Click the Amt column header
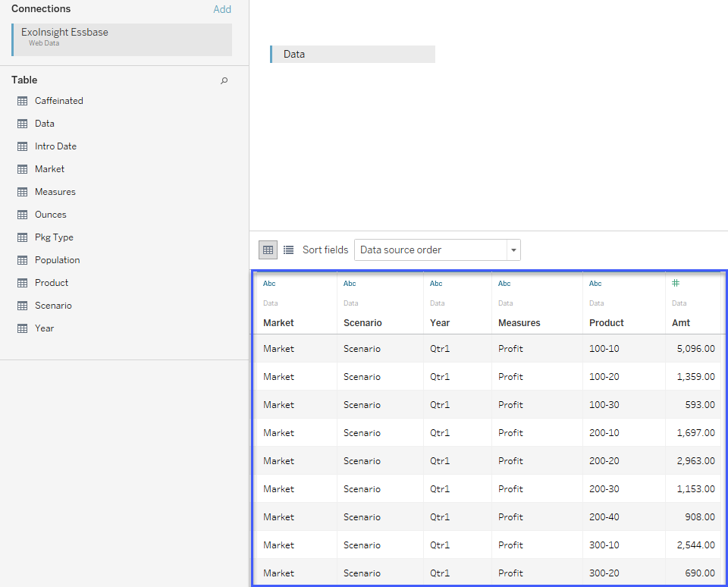Screen dimensions: 728x587 pyautogui.click(x=681, y=323)
